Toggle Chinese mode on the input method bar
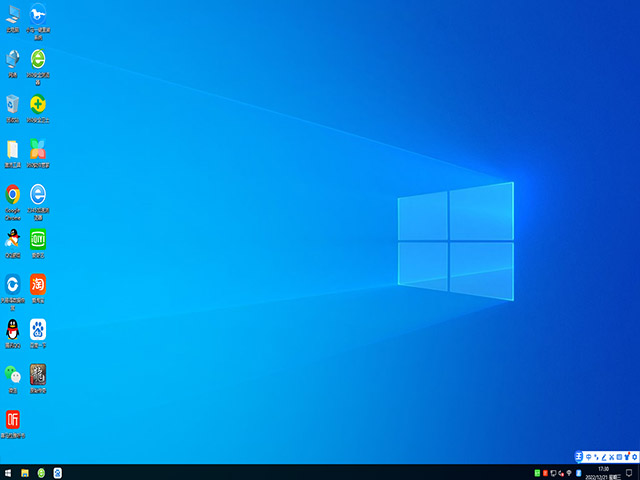Image resolution: width=640 pixels, height=480 pixels. click(589, 457)
